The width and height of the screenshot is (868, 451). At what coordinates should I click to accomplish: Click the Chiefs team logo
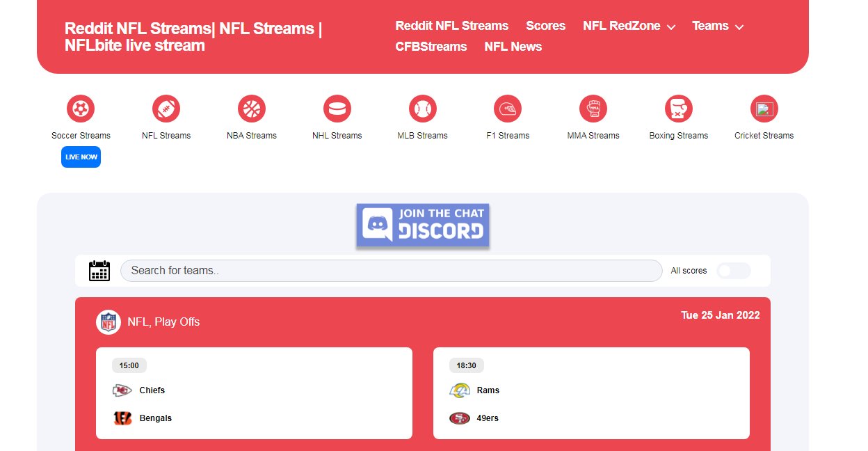pyautogui.click(x=122, y=390)
